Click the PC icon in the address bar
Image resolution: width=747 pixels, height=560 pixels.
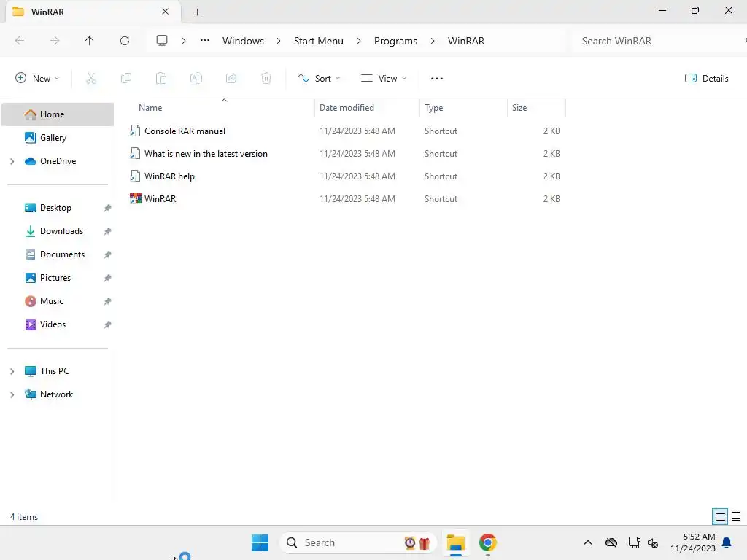(162, 41)
